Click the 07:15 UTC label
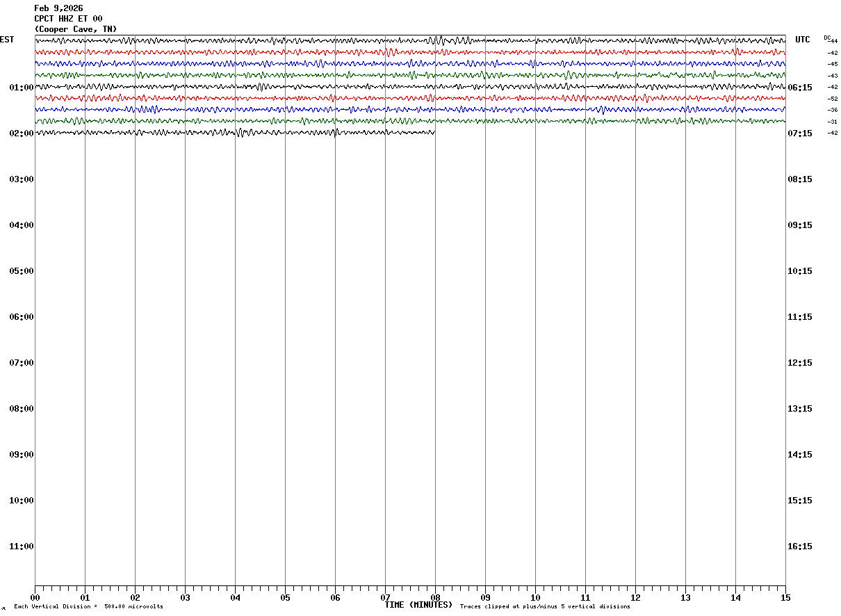Viewport: 841px width, 616px height. [800, 133]
